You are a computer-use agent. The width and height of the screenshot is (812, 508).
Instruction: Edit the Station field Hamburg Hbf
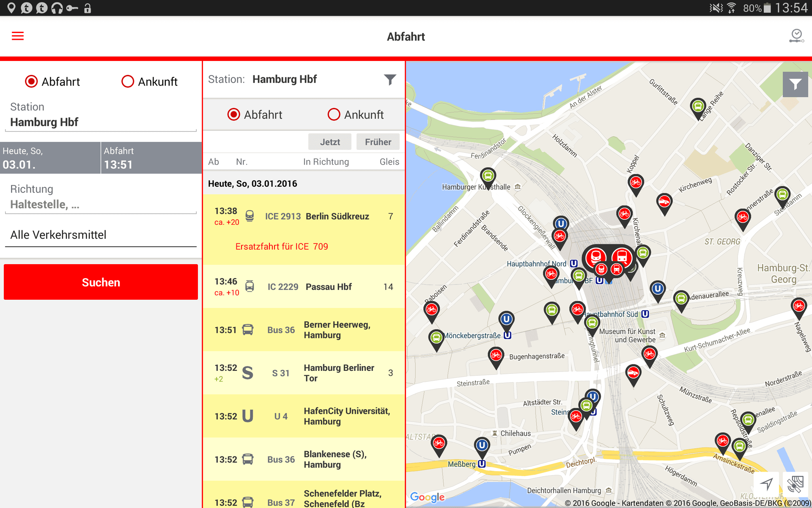point(101,122)
